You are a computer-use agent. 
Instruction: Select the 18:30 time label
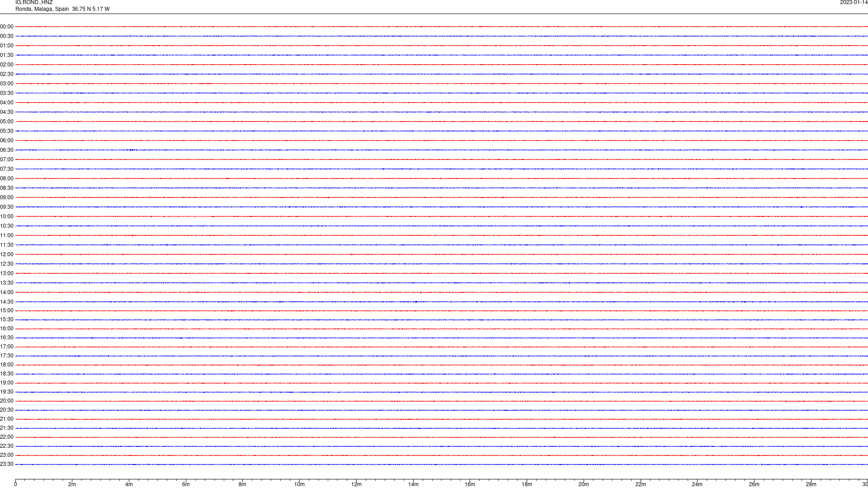[x=7, y=374]
